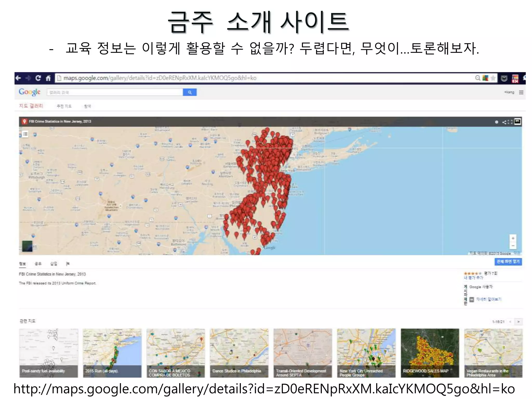Click the text 'The FBI released its 2013 Uniform Crime Report.'
The image size is (532, 399).
click(57, 283)
